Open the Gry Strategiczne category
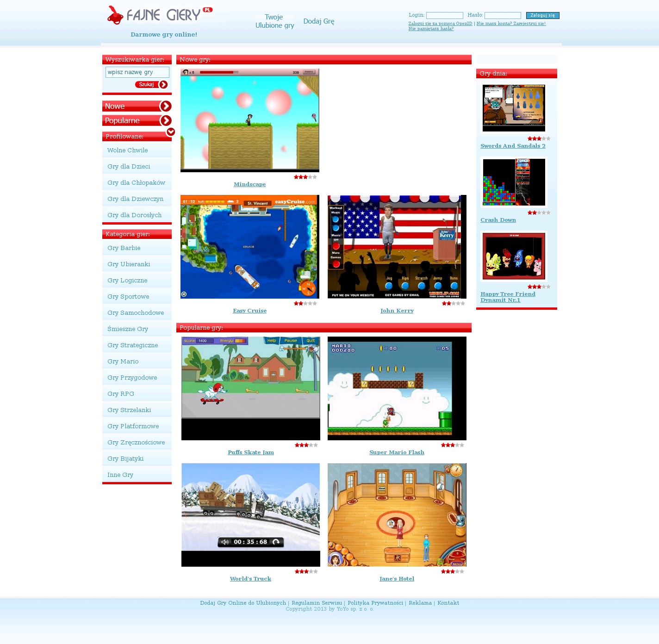The width and height of the screenshot is (659, 644). [x=137, y=345]
